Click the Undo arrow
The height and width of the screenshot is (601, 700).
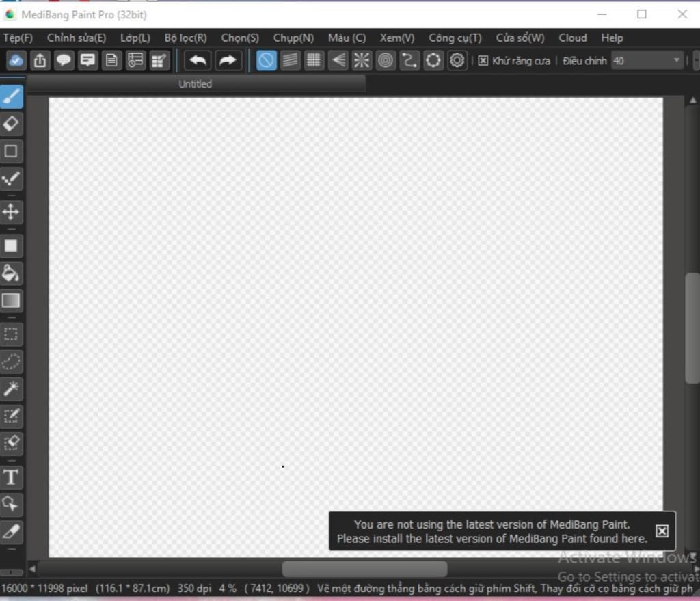[x=198, y=60]
